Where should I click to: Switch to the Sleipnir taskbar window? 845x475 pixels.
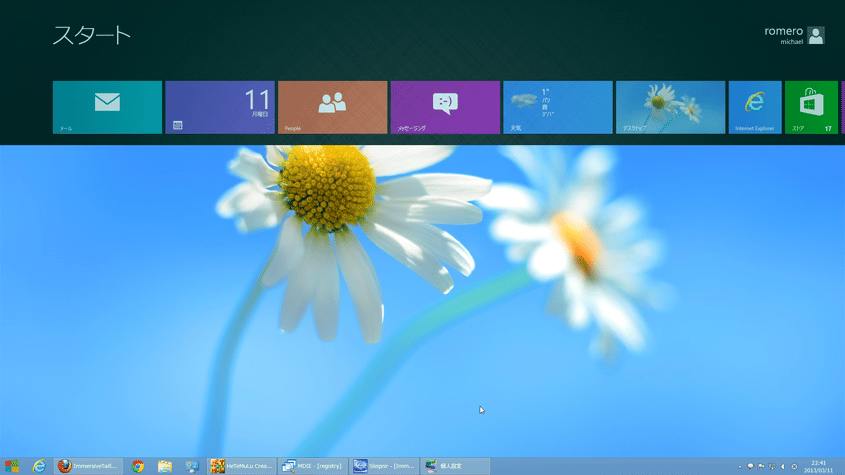pos(385,466)
